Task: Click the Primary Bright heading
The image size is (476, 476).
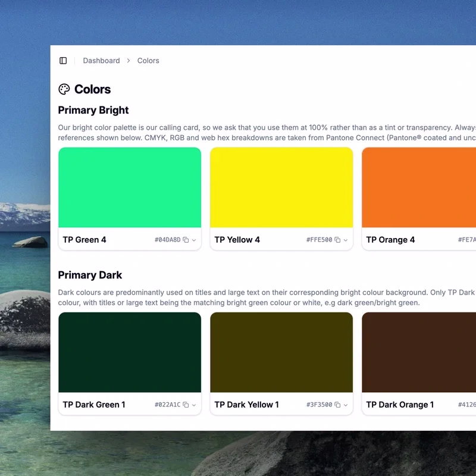Action: click(x=93, y=110)
